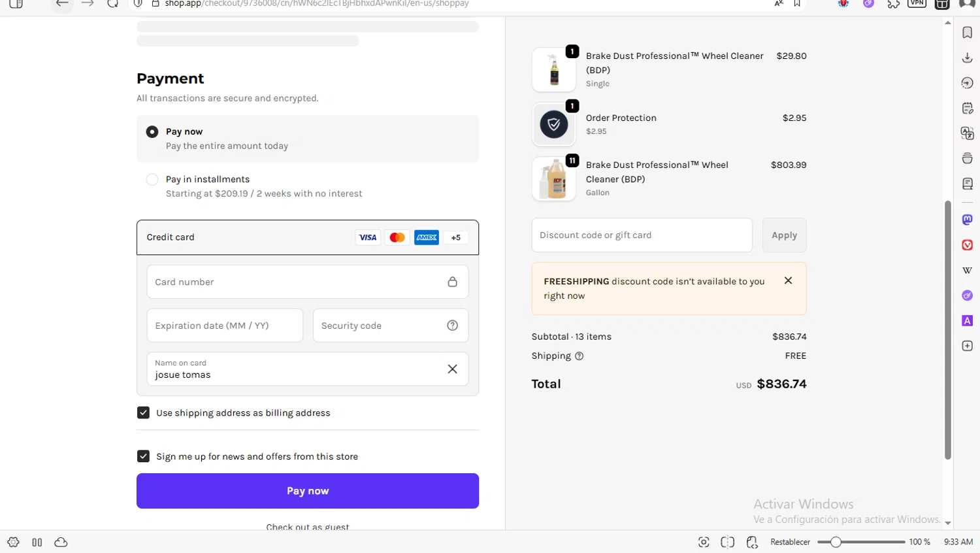Uncheck sign me up for news and offers

click(x=143, y=456)
